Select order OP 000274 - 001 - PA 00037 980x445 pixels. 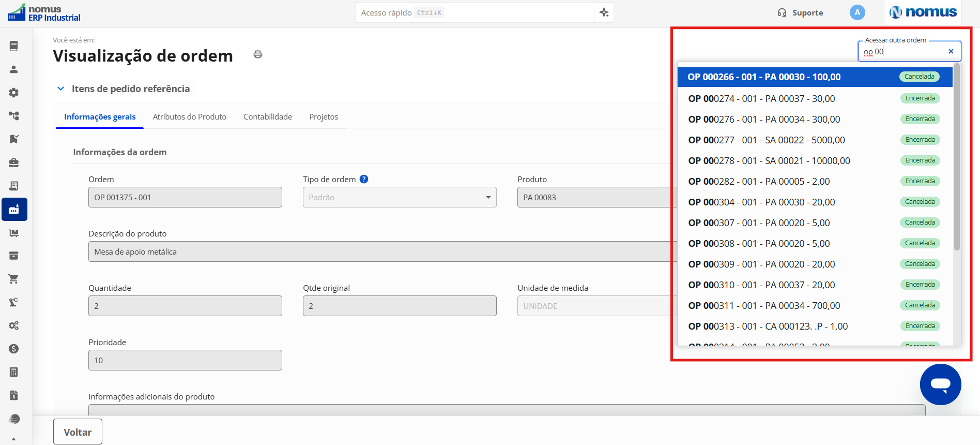pos(815,98)
